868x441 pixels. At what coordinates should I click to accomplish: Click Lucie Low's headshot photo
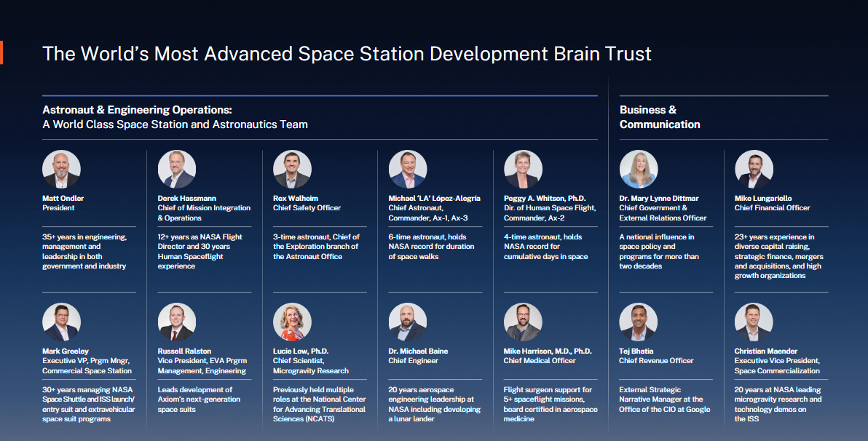[x=292, y=320]
